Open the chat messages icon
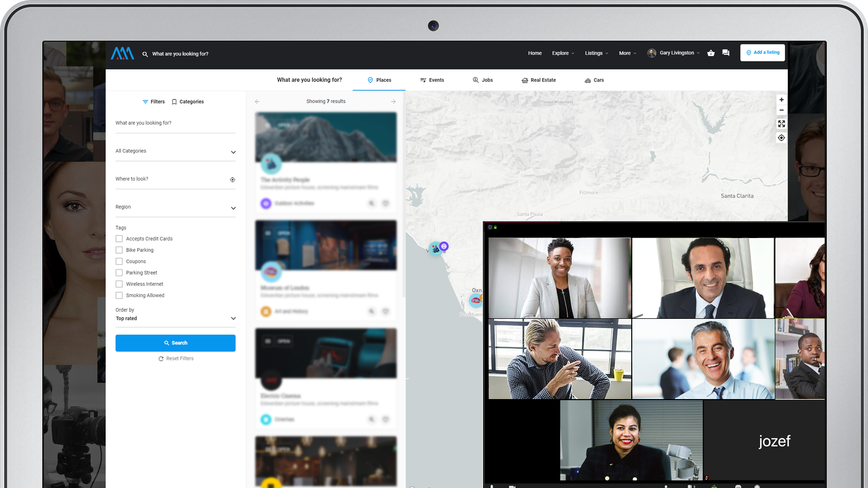Viewport: 868px width, 488px height. point(726,53)
